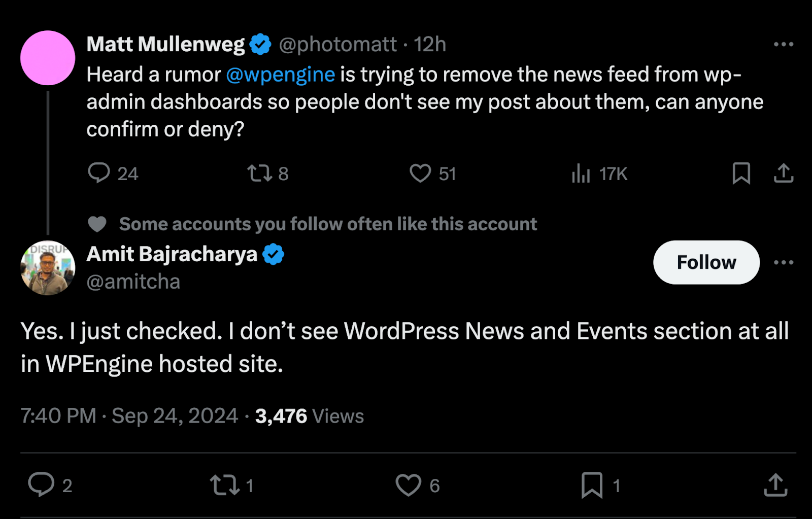812x519 pixels.
Task: Open the @photomatt handle
Action: pyautogui.click(x=337, y=45)
